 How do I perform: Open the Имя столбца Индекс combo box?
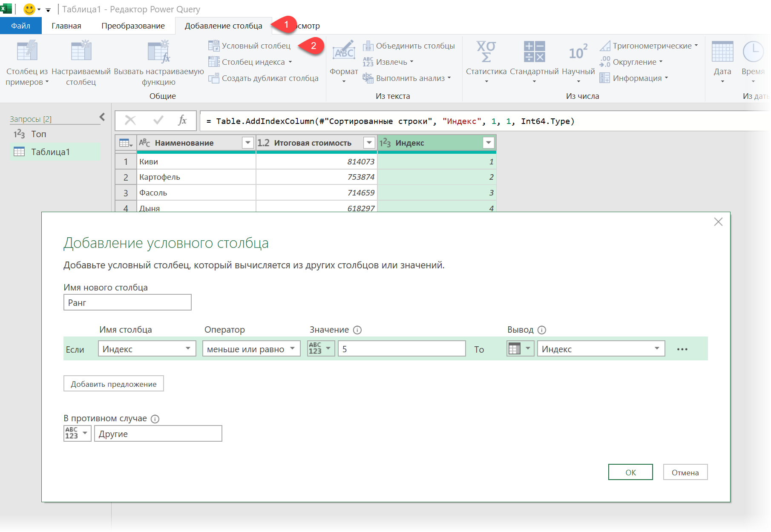[147, 349]
